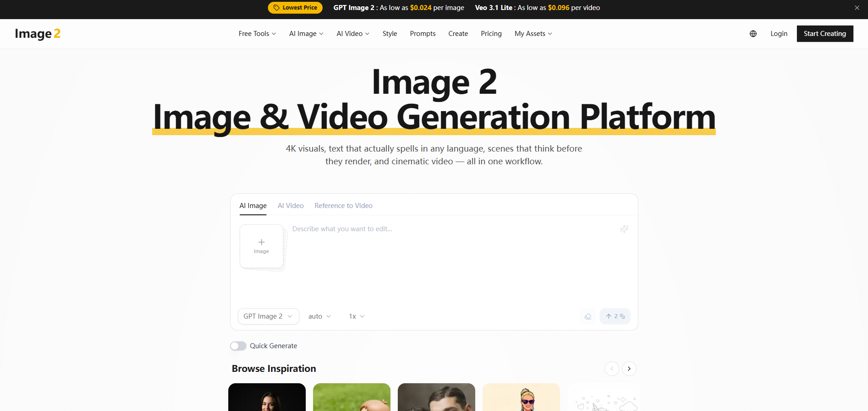Click the Image 2 logo

38,33
